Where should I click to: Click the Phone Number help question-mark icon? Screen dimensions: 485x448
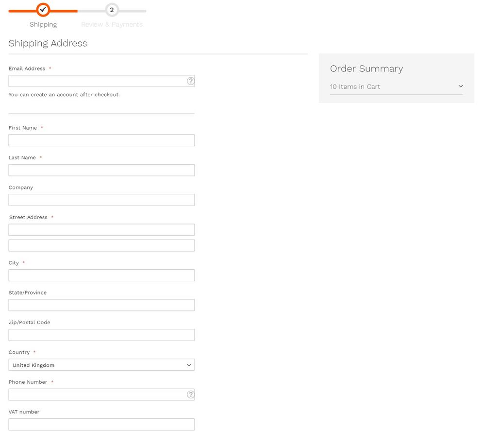coord(191,395)
